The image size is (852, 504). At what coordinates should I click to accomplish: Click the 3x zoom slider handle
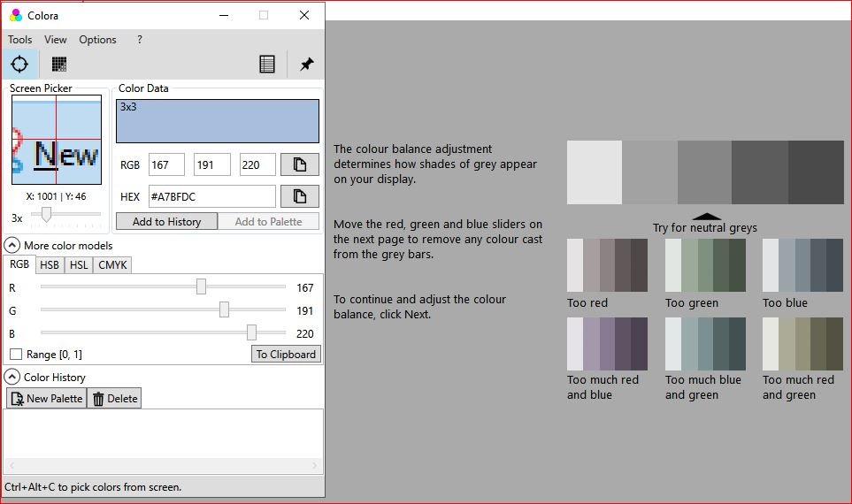[46, 215]
